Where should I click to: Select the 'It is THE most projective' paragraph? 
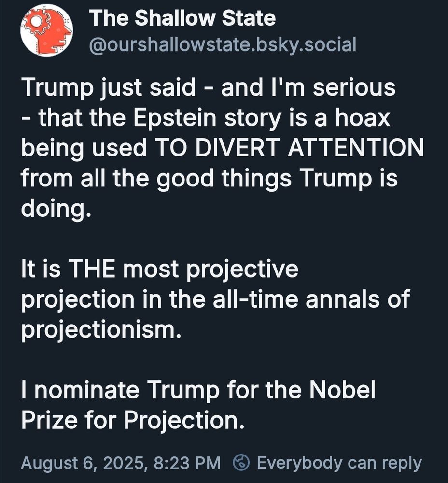click(215, 299)
